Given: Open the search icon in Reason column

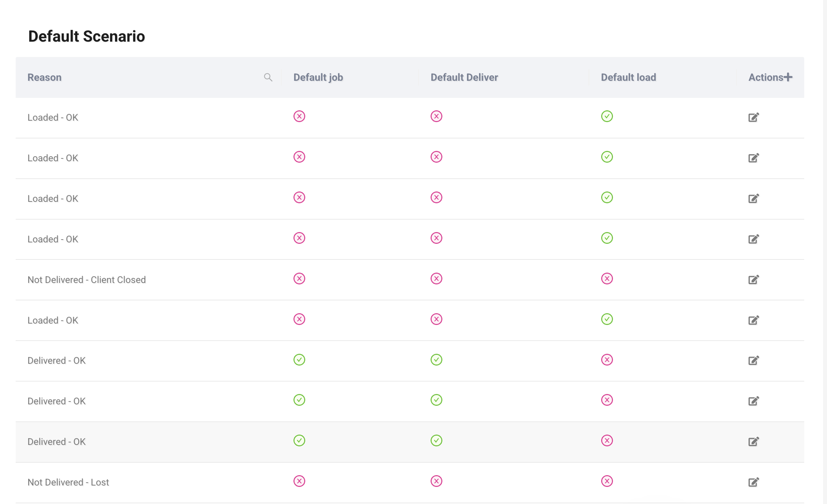Looking at the screenshot, I should 268,77.
